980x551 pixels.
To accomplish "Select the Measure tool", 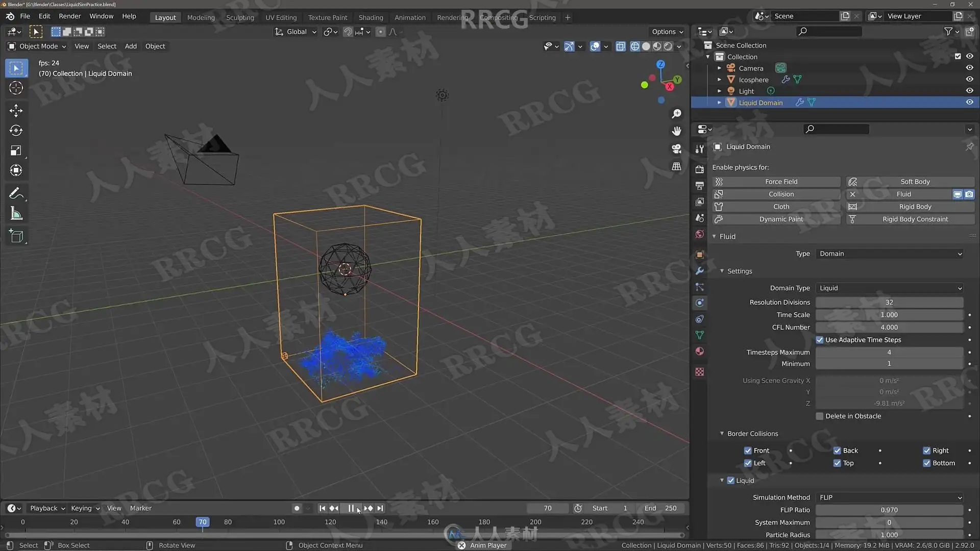I will click(x=16, y=214).
